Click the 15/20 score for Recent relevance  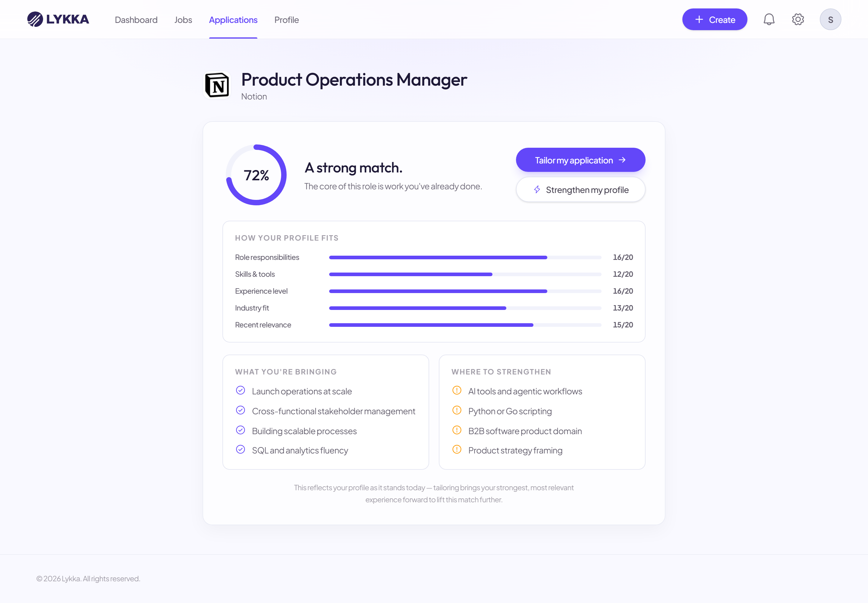click(623, 325)
